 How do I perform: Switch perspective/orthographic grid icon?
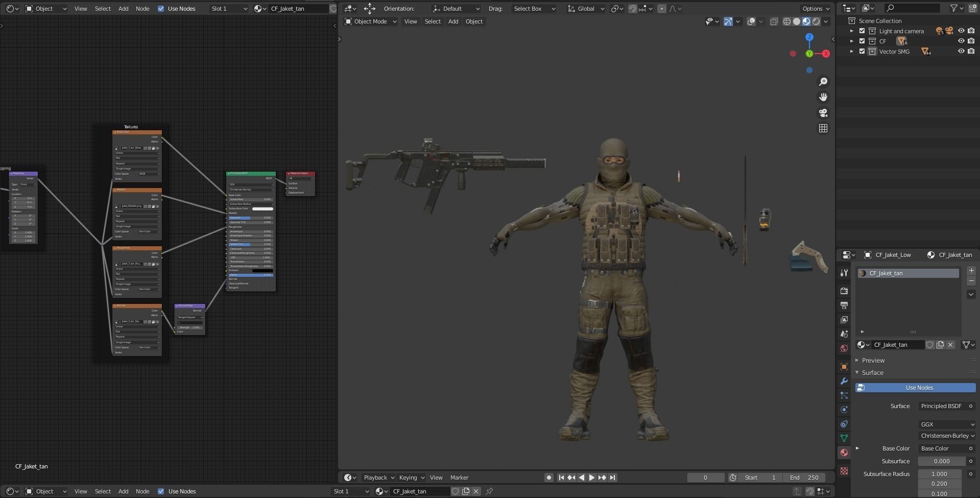pos(823,128)
